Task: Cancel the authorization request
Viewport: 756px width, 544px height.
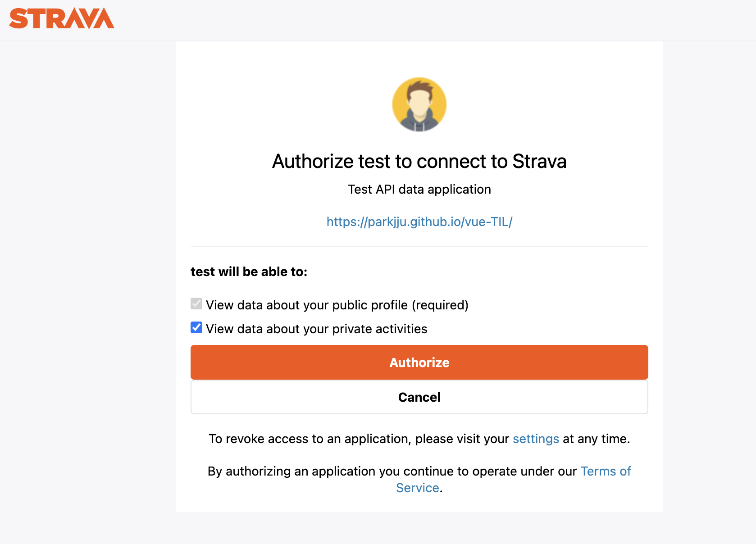Action: pos(419,397)
